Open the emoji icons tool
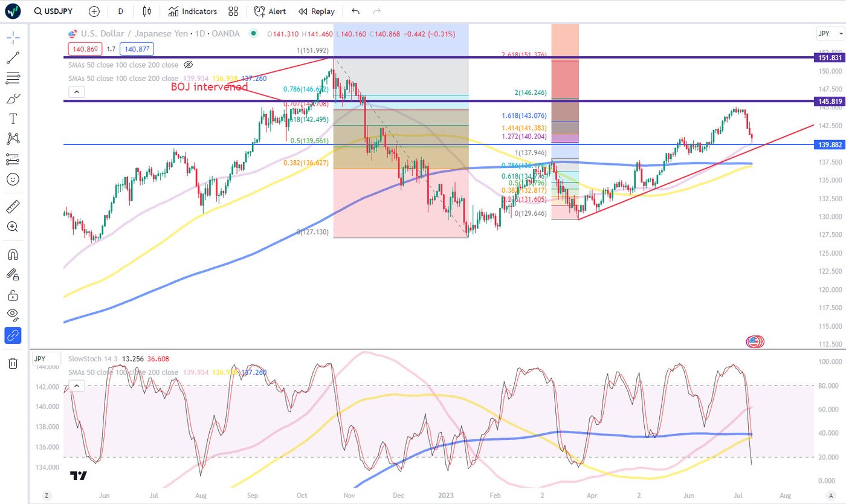The width and height of the screenshot is (846, 504). click(13, 179)
